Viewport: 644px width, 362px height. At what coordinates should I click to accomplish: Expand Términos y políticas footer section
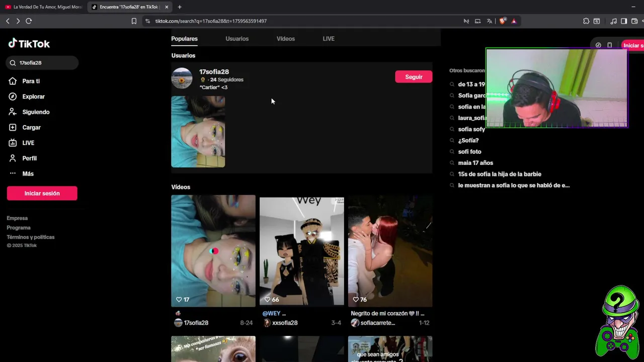(x=31, y=237)
